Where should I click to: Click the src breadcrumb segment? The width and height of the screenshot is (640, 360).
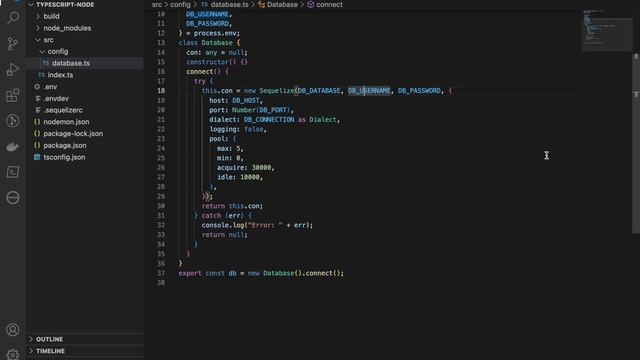click(157, 4)
